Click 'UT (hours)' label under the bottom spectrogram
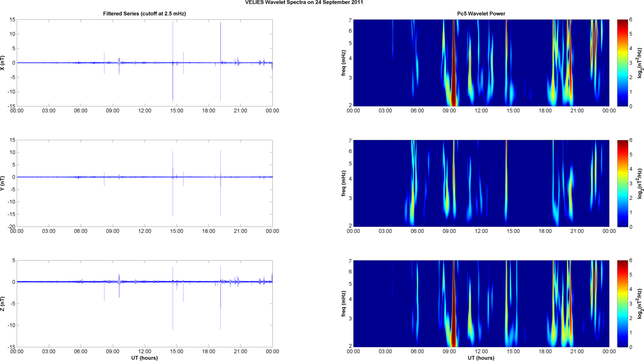644x361 pixels. click(x=481, y=358)
